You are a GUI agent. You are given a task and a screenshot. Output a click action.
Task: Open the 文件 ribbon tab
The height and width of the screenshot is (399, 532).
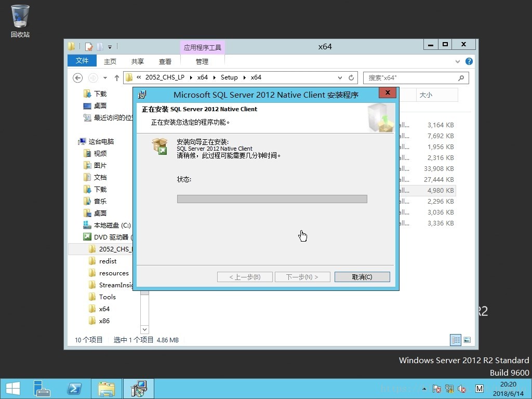point(82,61)
